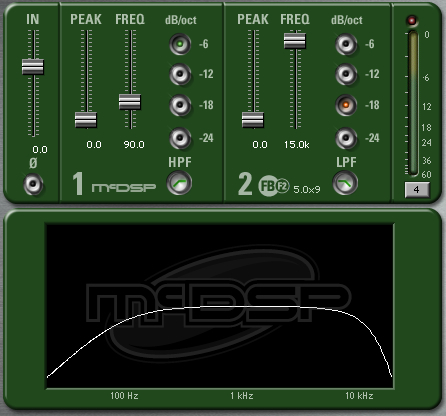Viewport: 446px width, 416px height.
Task: Click the 5.0x9 version text
Action: pyautogui.click(x=307, y=190)
